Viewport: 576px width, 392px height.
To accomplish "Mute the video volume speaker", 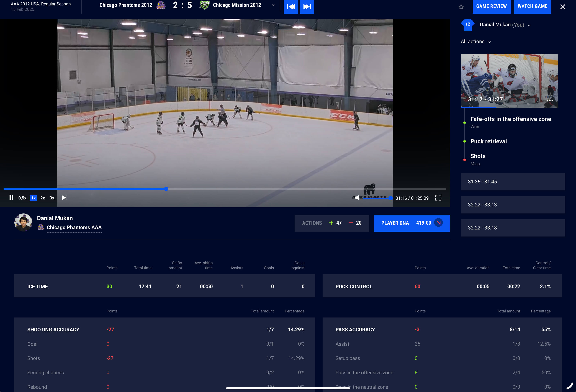I will pyautogui.click(x=356, y=198).
